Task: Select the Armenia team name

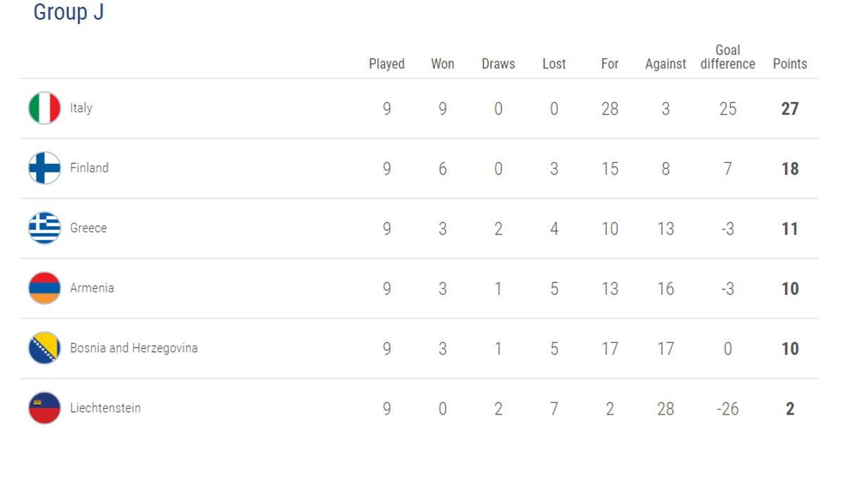Action: point(92,288)
